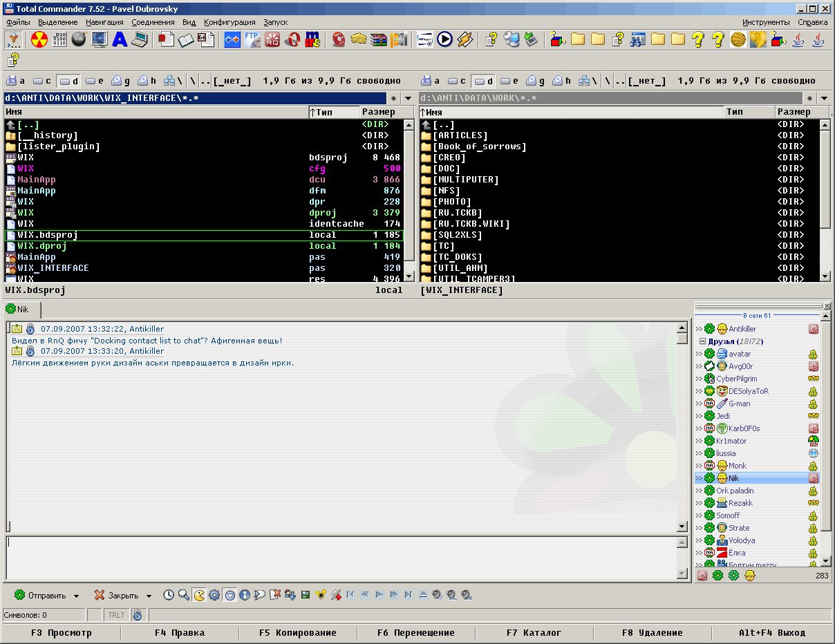The height and width of the screenshot is (644, 835).
Task: Click the Закрыть close chat button
Action: click(x=116, y=595)
